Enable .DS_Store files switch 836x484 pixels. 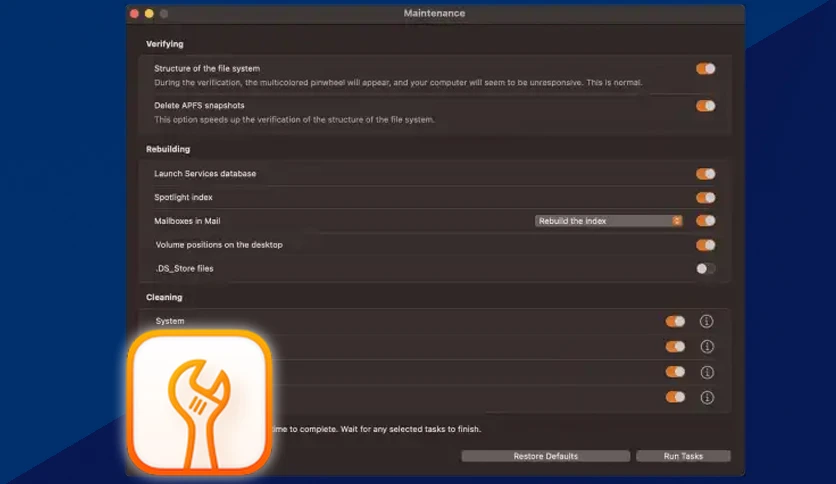705,269
